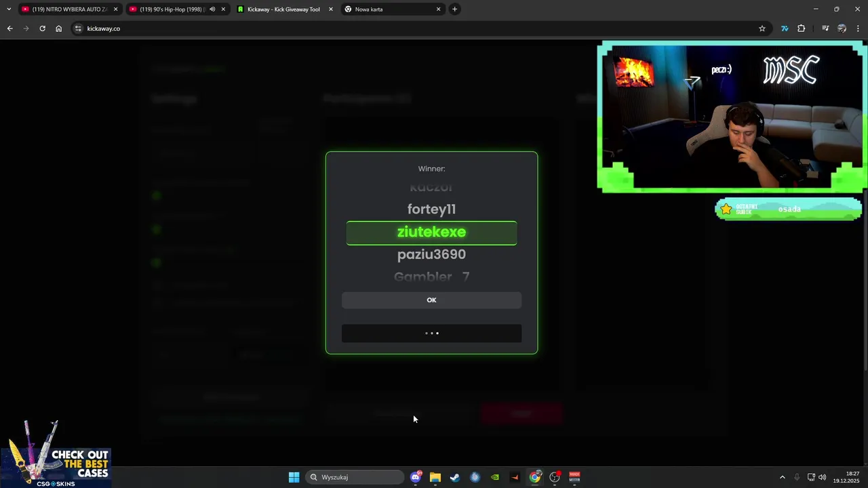Open the network tray icon
Viewport: 868px width, 488px height.
pyautogui.click(x=811, y=477)
